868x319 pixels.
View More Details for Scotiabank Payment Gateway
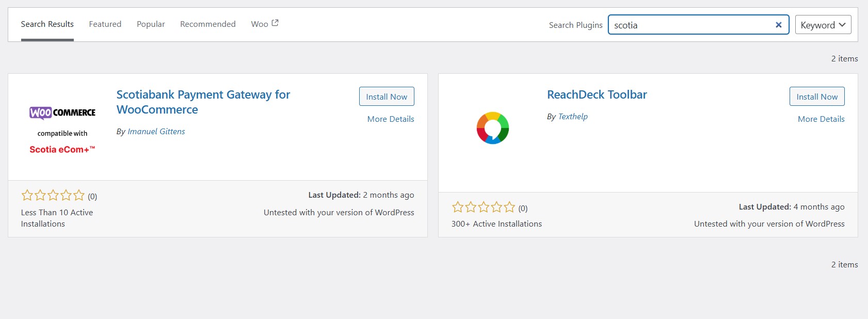pos(391,119)
